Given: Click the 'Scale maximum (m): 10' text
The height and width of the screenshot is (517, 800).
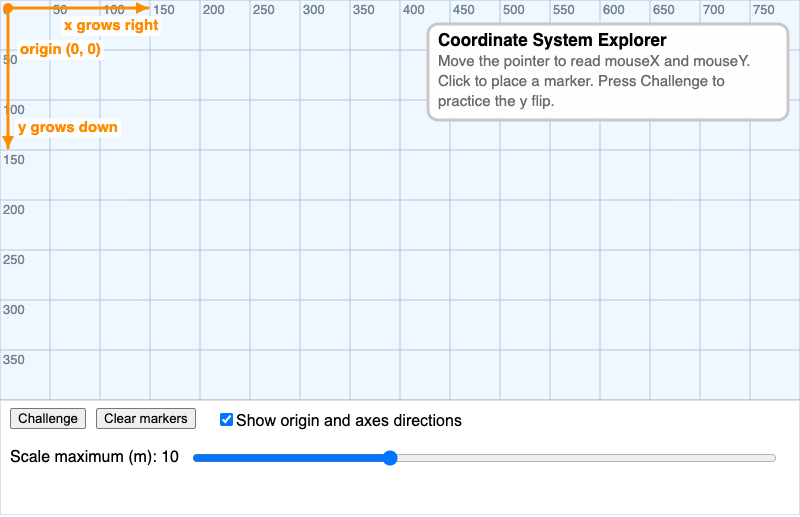Looking at the screenshot, I should [94, 456].
